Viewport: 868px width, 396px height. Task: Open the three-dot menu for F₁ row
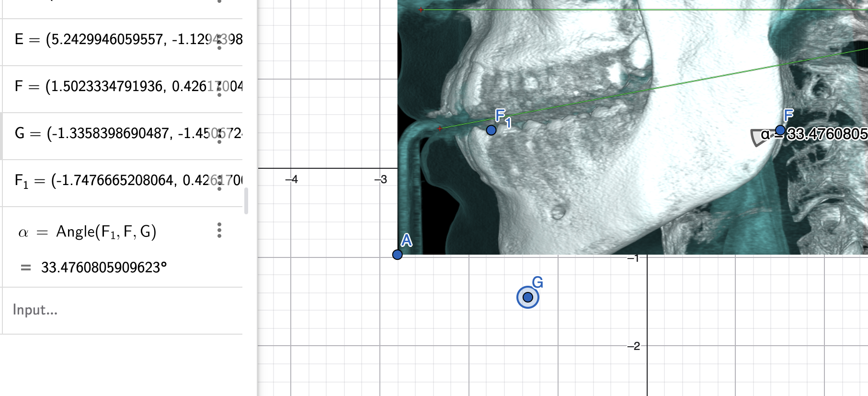click(x=219, y=183)
